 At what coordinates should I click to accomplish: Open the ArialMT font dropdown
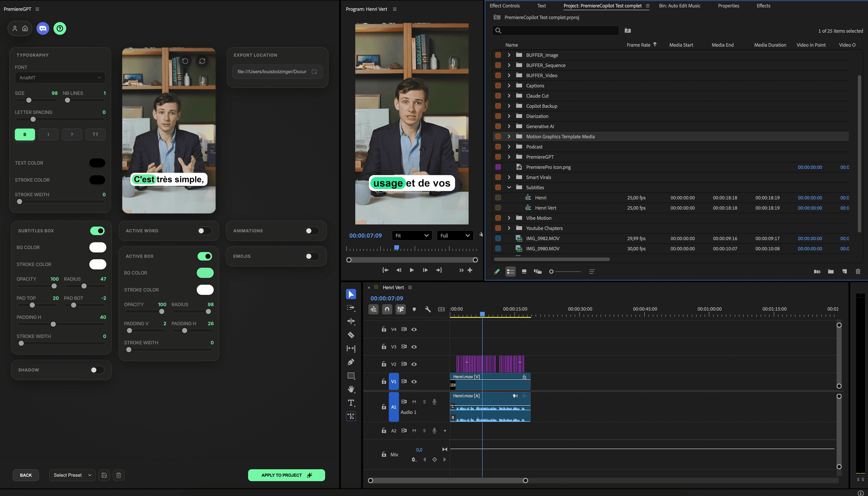[x=60, y=78]
